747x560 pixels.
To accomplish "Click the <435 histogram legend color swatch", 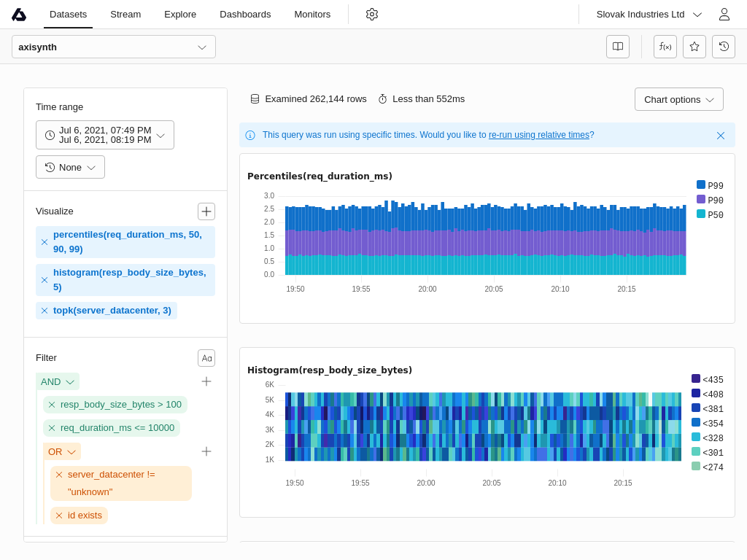I will [x=696, y=378].
